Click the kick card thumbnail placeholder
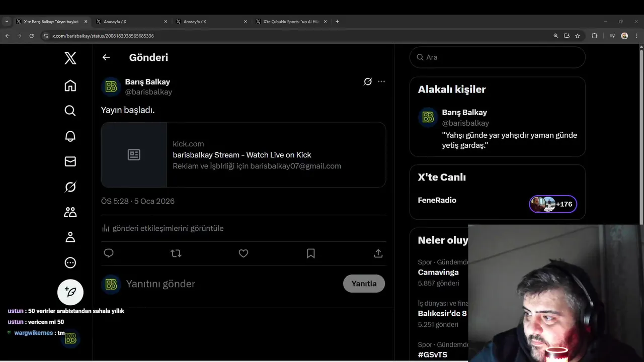The width and height of the screenshot is (644, 362). [x=134, y=155]
